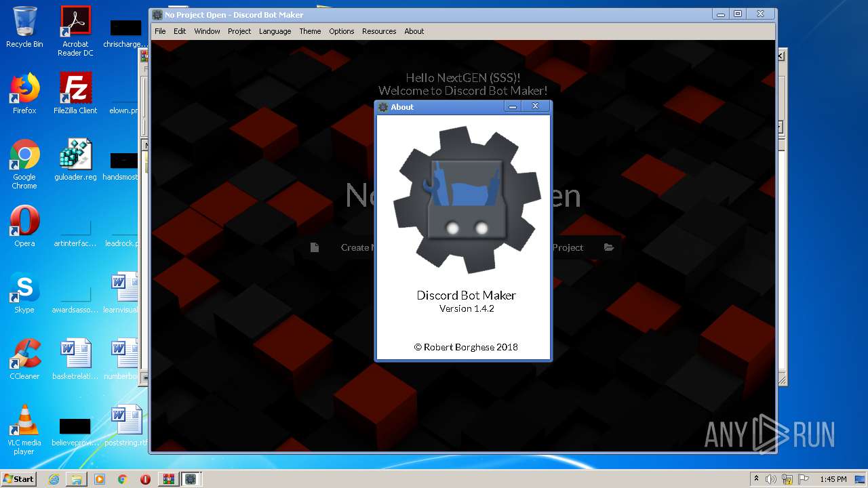Viewport: 868px width, 488px height.
Task: Open Internet Explorer from taskbar
Action: point(54,479)
